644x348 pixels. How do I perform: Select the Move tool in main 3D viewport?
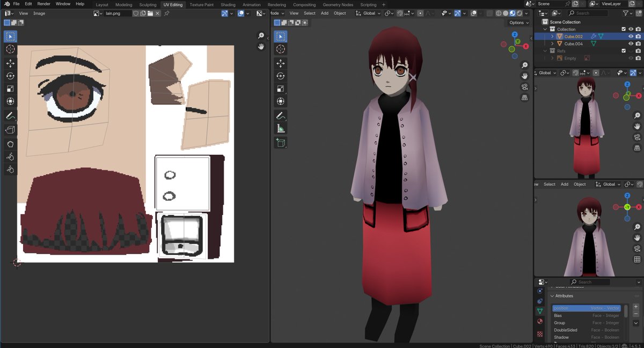click(281, 63)
